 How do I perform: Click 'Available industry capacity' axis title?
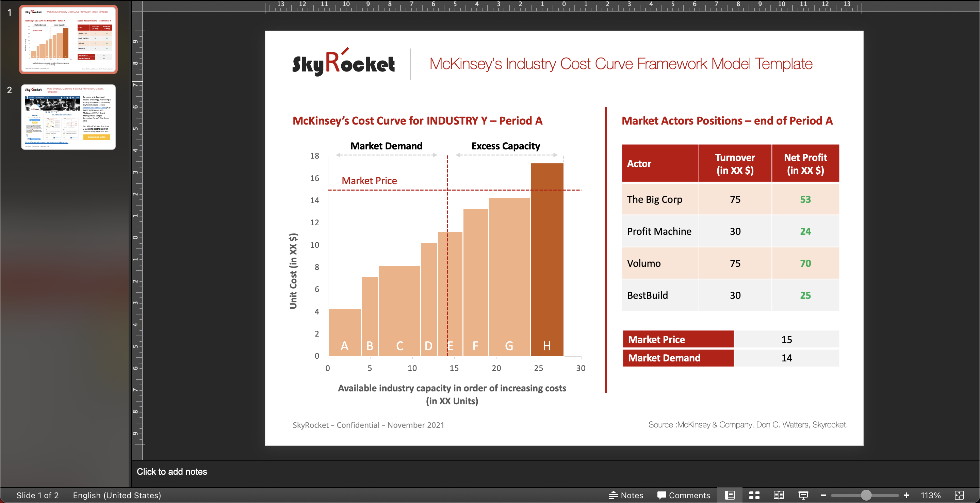452,394
